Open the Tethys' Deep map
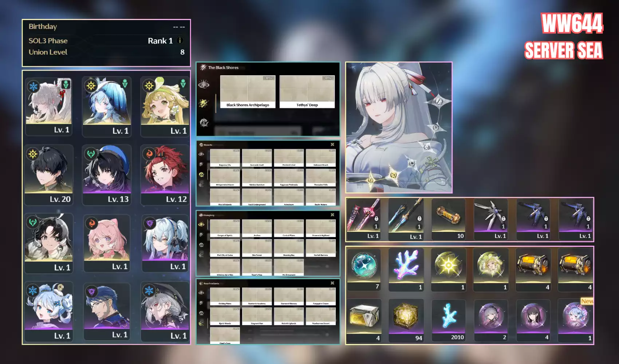This screenshot has width=619, height=364. coord(307,92)
